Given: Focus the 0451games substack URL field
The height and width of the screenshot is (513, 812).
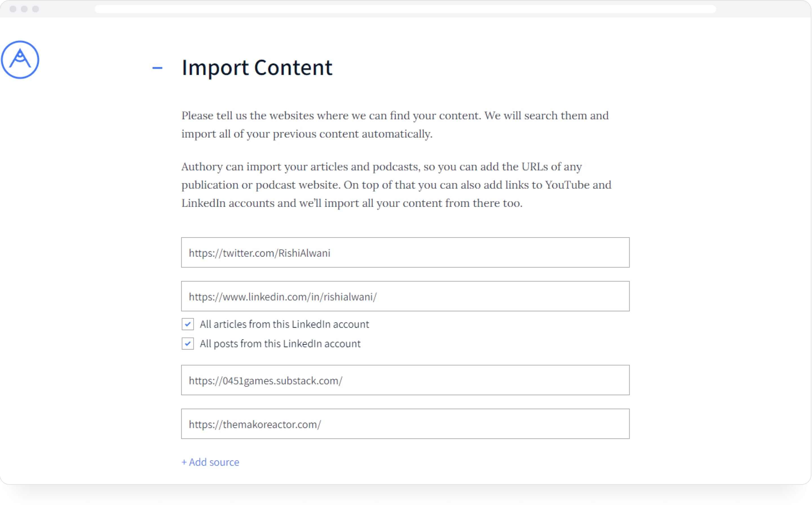Looking at the screenshot, I should pos(405,380).
